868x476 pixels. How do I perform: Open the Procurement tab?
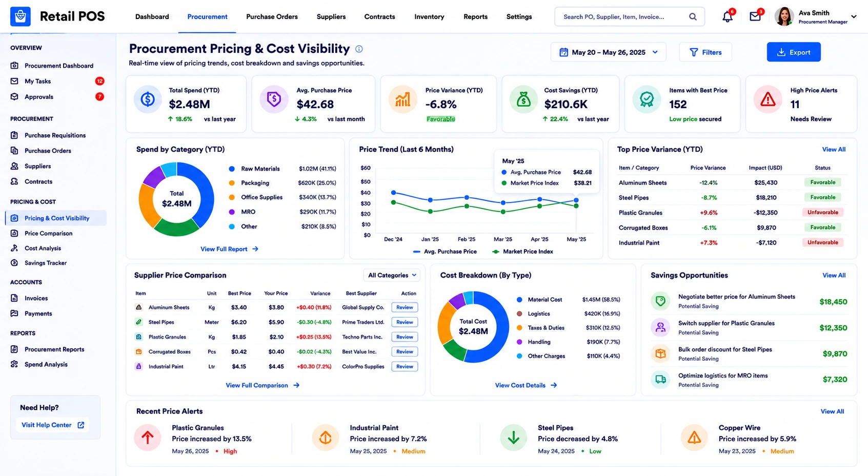207,17
